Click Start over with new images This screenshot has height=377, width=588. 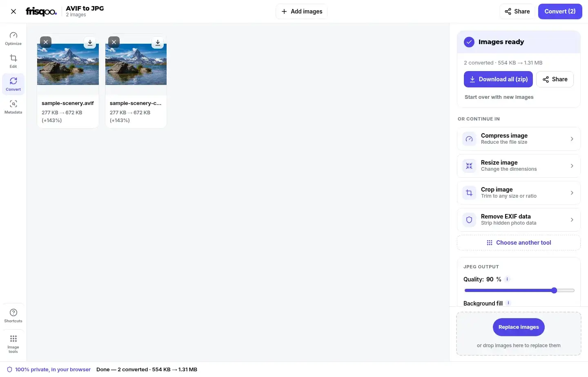point(499,97)
